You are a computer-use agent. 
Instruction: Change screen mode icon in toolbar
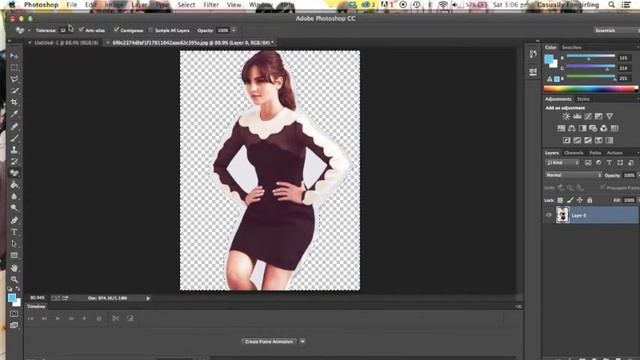coord(14,325)
